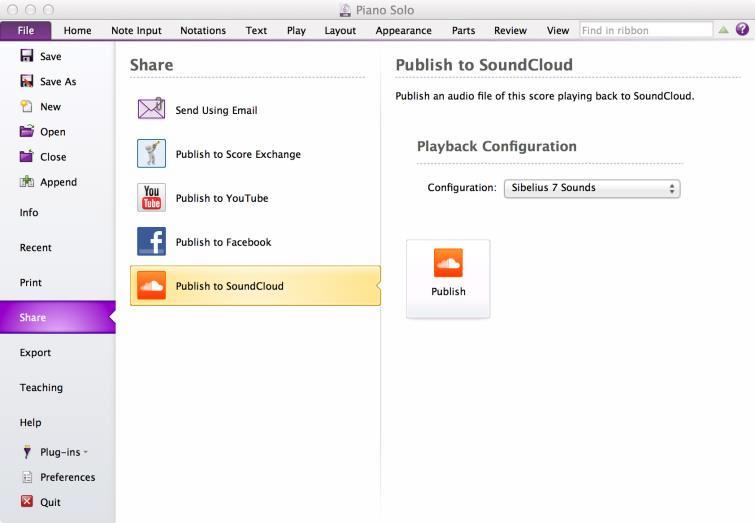Image resolution: width=755 pixels, height=523 pixels.
Task: Click the Save As icon
Action: (26, 80)
